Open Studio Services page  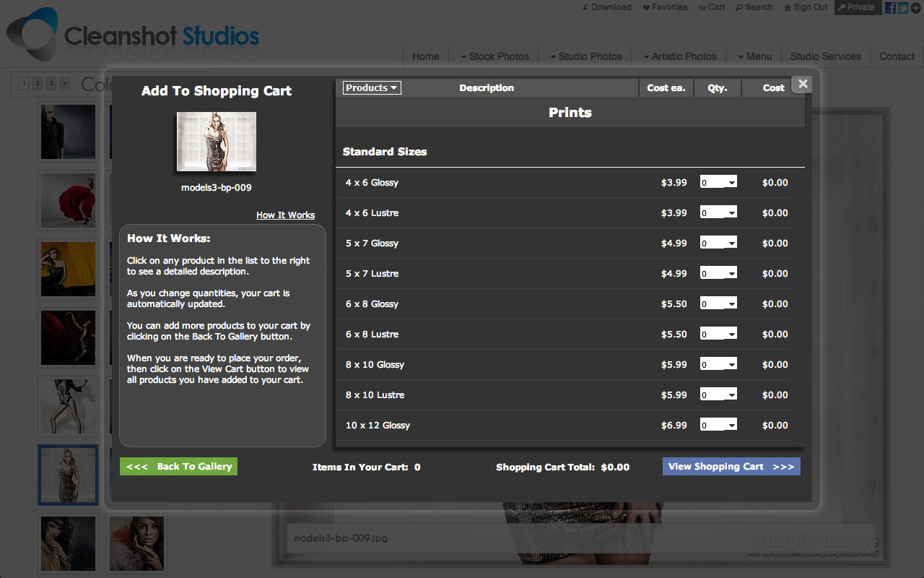[825, 56]
